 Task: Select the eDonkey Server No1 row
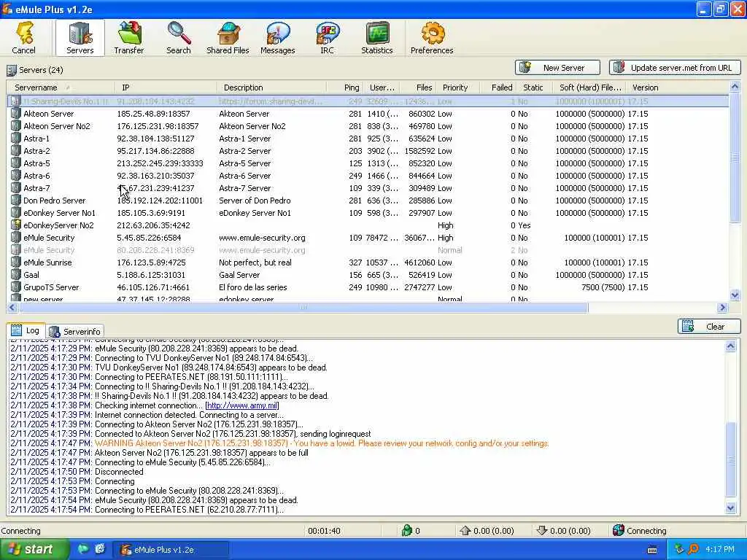[368, 213]
